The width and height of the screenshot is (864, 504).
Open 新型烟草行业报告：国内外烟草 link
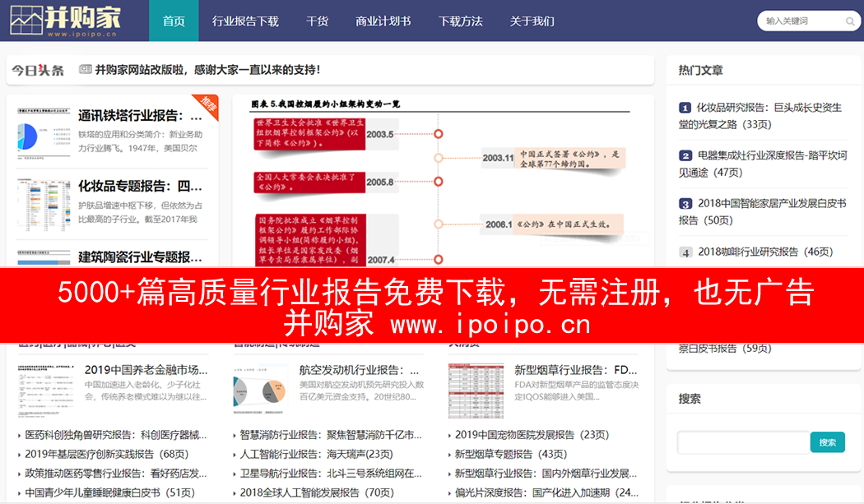pos(546,473)
